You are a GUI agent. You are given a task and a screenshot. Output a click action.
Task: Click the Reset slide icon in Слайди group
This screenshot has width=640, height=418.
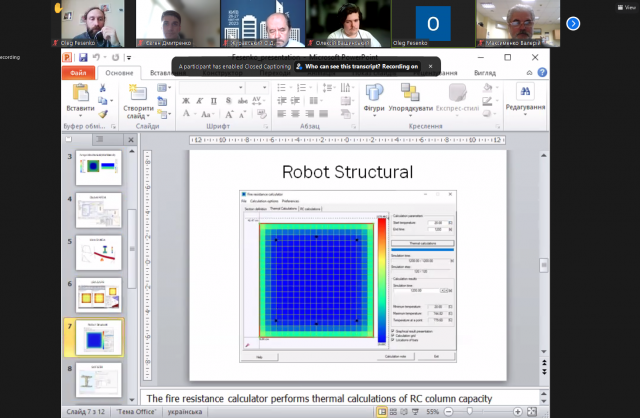click(x=162, y=101)
